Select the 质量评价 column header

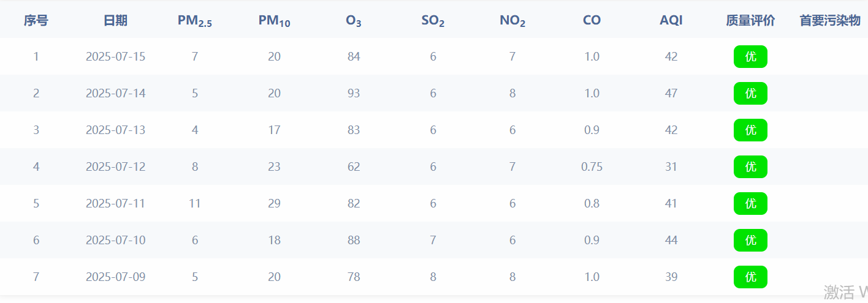750,20
